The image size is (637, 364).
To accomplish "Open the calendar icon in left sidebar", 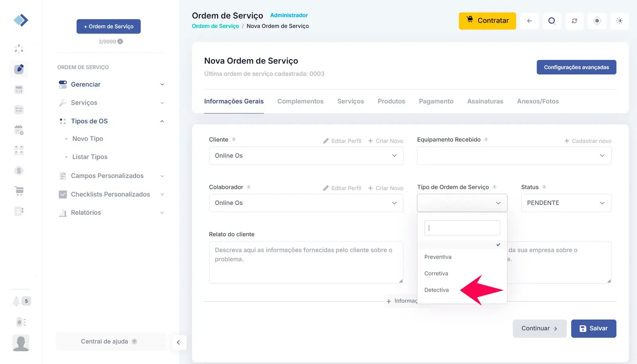I will point(19,130).
